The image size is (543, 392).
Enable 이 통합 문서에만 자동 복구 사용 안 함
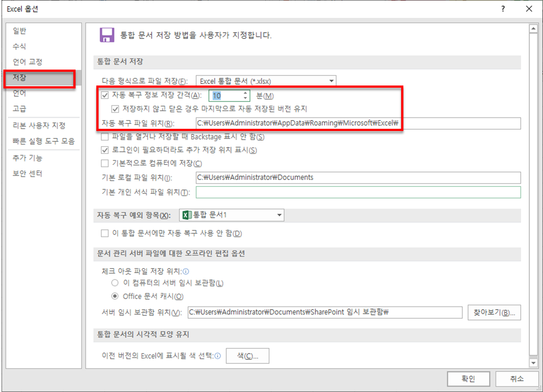click(x=105, y=233)
